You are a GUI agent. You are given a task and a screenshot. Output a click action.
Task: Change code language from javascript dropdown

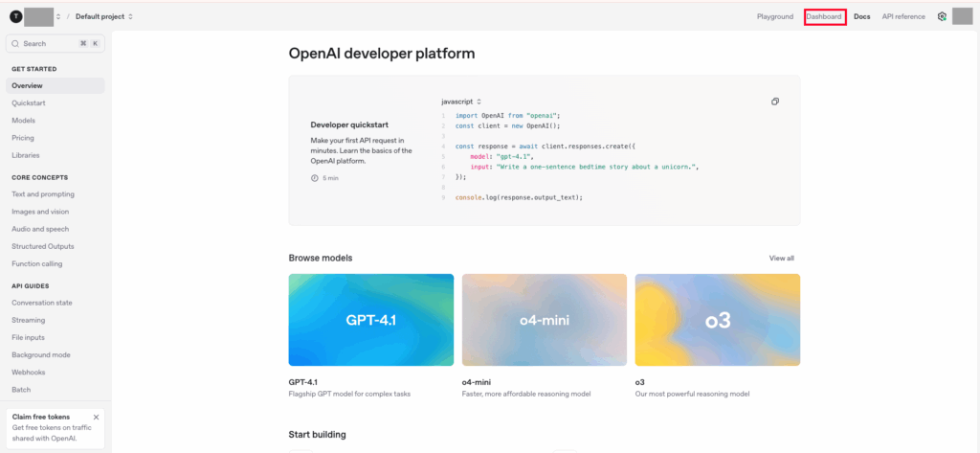tap(461, 102)
